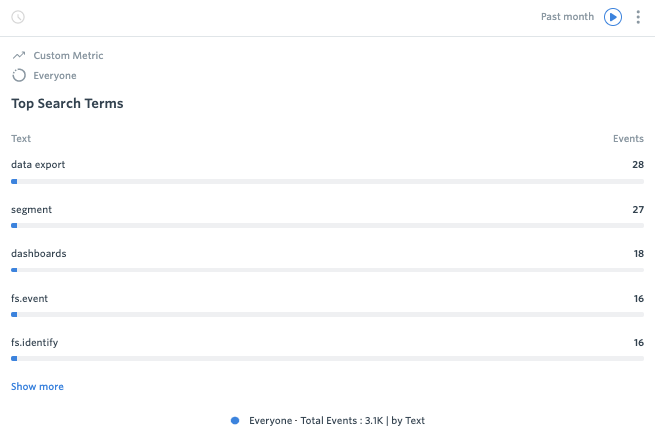Viewport: 655px width, 441px height.
Task: Open the Past month time range selector
Action: [x=567, y=17]
